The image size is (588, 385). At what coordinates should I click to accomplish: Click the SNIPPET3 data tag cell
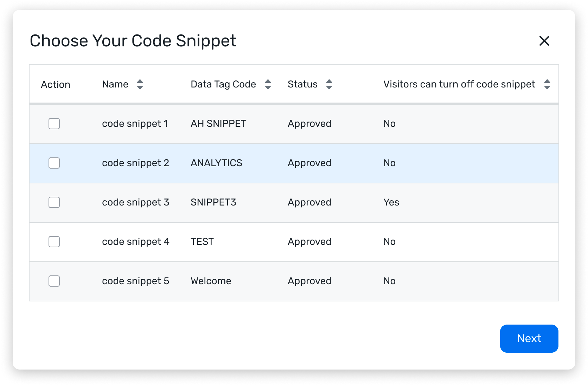(213, 202)
